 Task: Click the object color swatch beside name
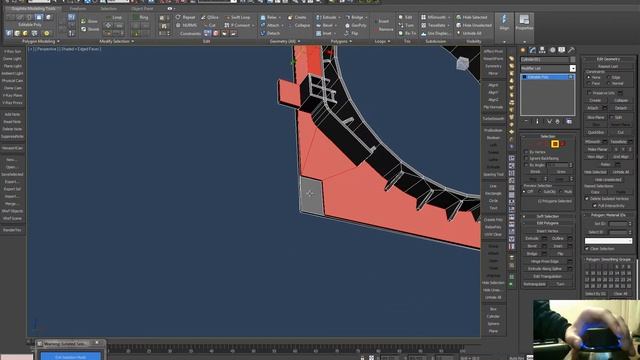pyautogui.click(x=573, y=60)
